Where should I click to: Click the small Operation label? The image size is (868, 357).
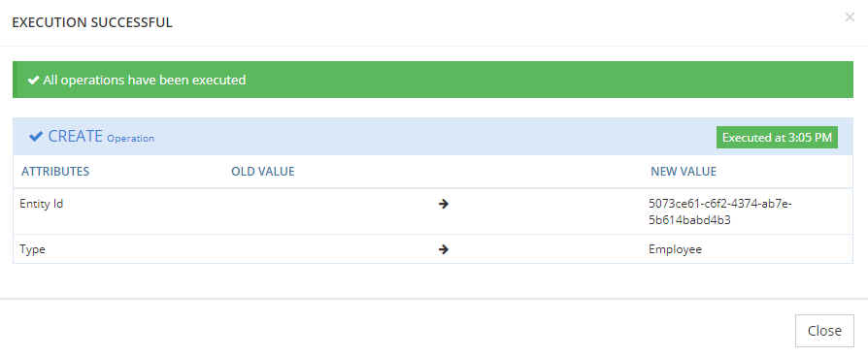click(131, 139)
